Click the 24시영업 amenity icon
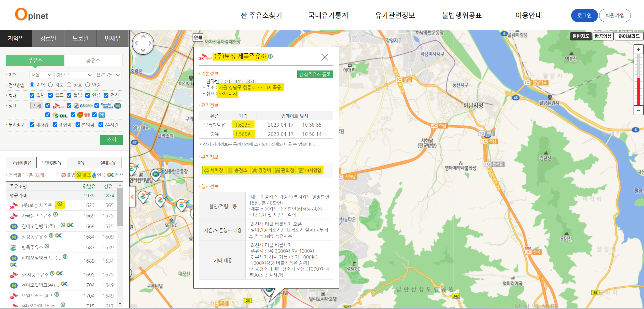This screenshot has width=644, height=309. click(310, 170)
